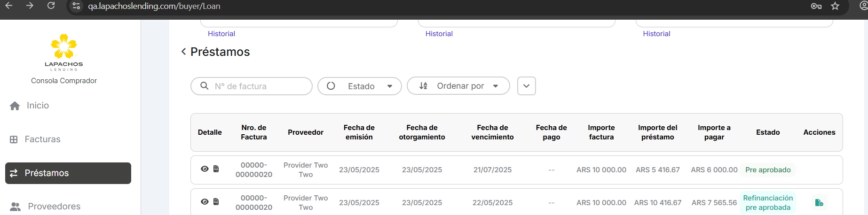This screenshot has height=215, width=868.
Task: Open Facturas from the sidebar
Action: (42, 139)
